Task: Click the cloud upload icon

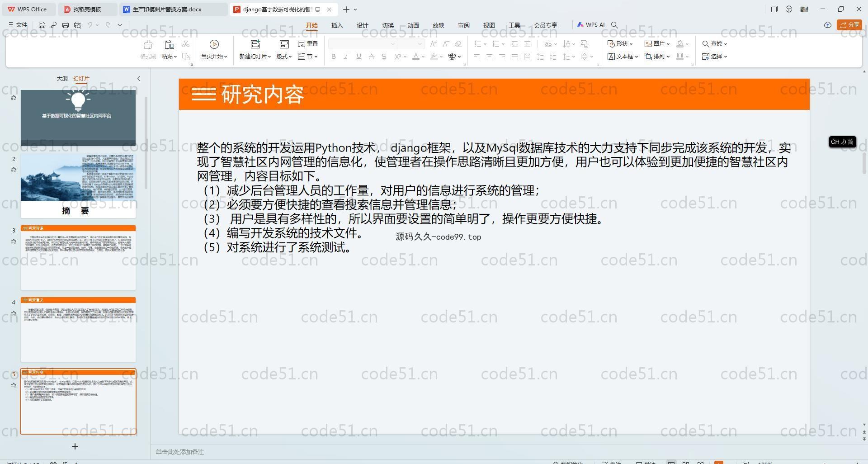Action: (827, 25)
